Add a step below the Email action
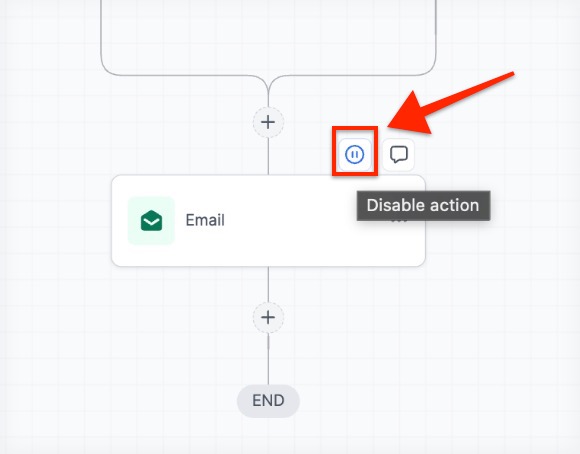580x454 pixels. click(x=268, y=317)
